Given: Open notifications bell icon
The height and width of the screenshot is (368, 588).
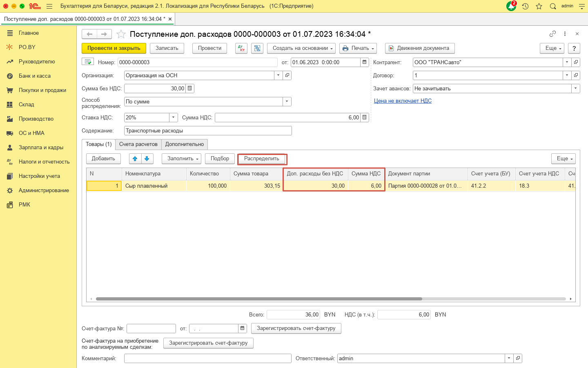Looking at the screenshot, I should tap(511, 6).
